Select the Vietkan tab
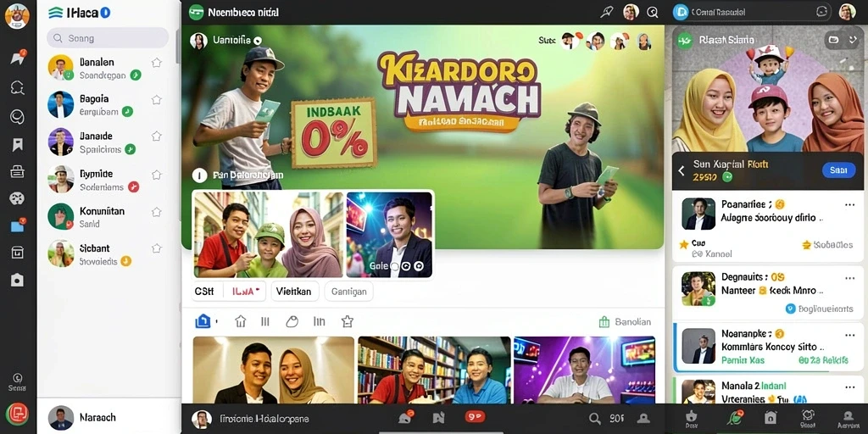 294,291
